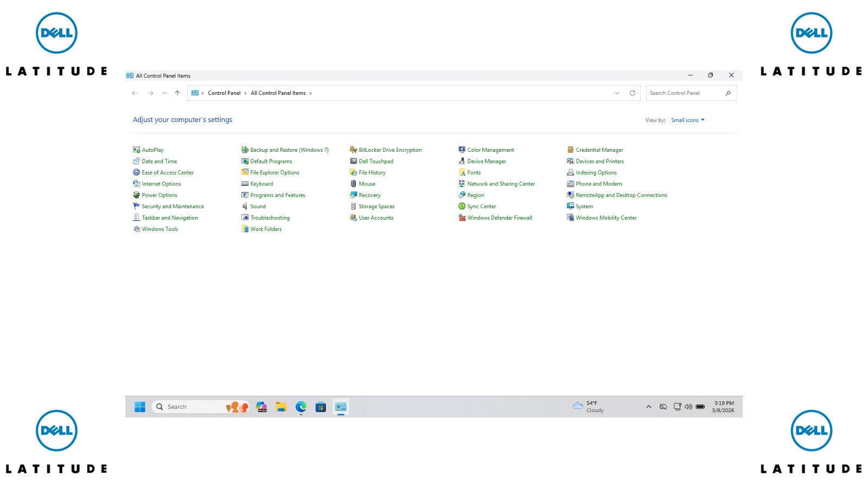Click the Storage Spaces icon

354,207
